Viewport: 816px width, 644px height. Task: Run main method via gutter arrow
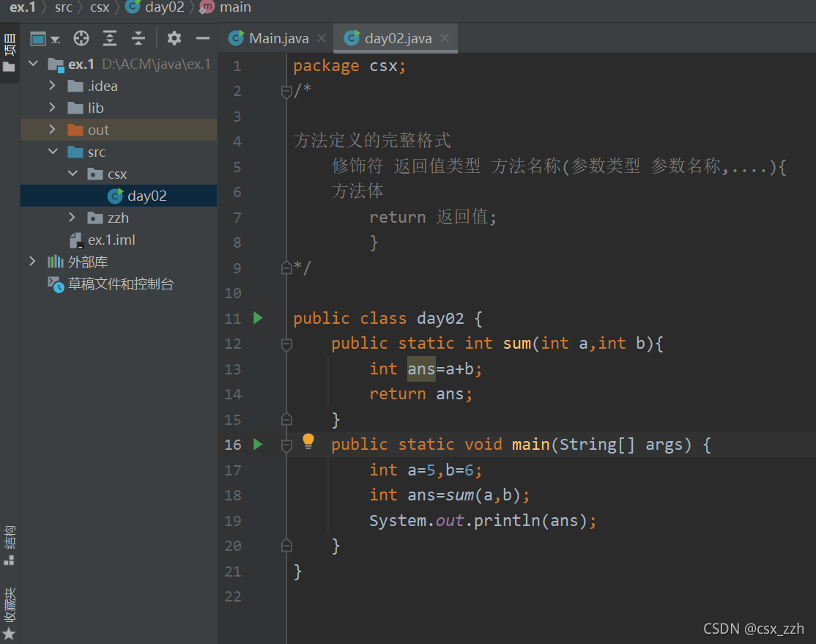tap(258, 444)
